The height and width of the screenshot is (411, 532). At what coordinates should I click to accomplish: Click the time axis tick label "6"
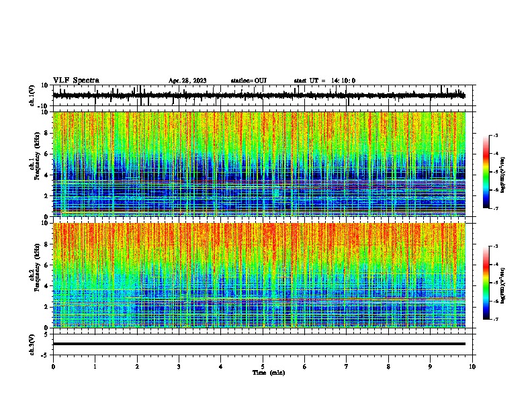pos(305,367)
